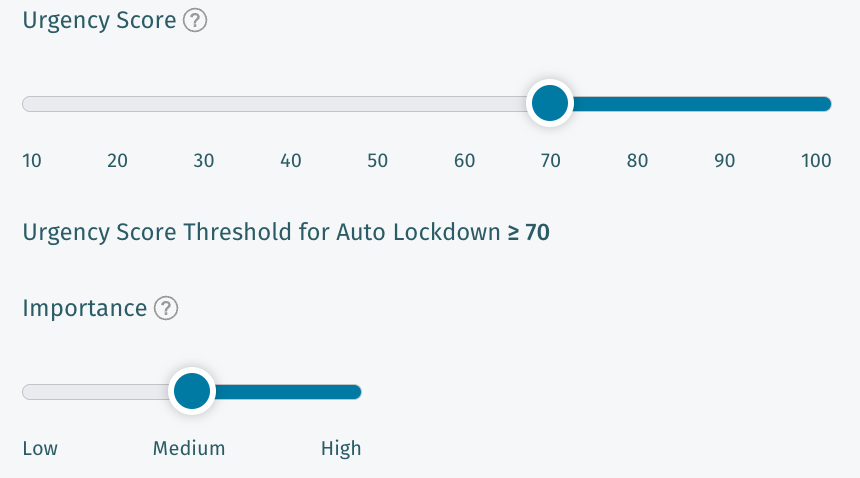Choose the 30 mark under Urgency Score
The image size is (860, 478).
[204, 161]
